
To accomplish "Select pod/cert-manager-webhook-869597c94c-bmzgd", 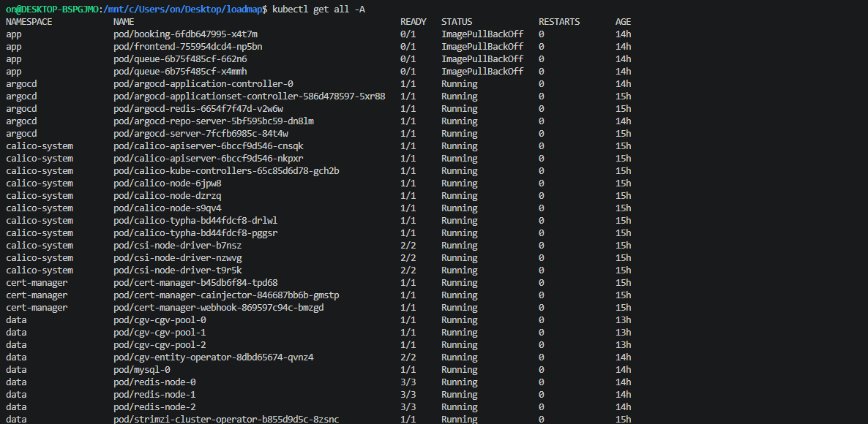I will point(219,307).
